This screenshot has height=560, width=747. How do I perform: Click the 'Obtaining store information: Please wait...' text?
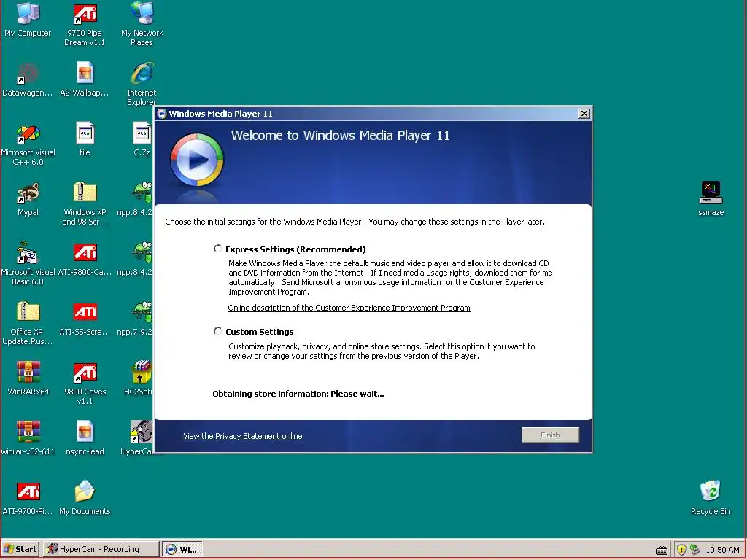click(298, 394)
